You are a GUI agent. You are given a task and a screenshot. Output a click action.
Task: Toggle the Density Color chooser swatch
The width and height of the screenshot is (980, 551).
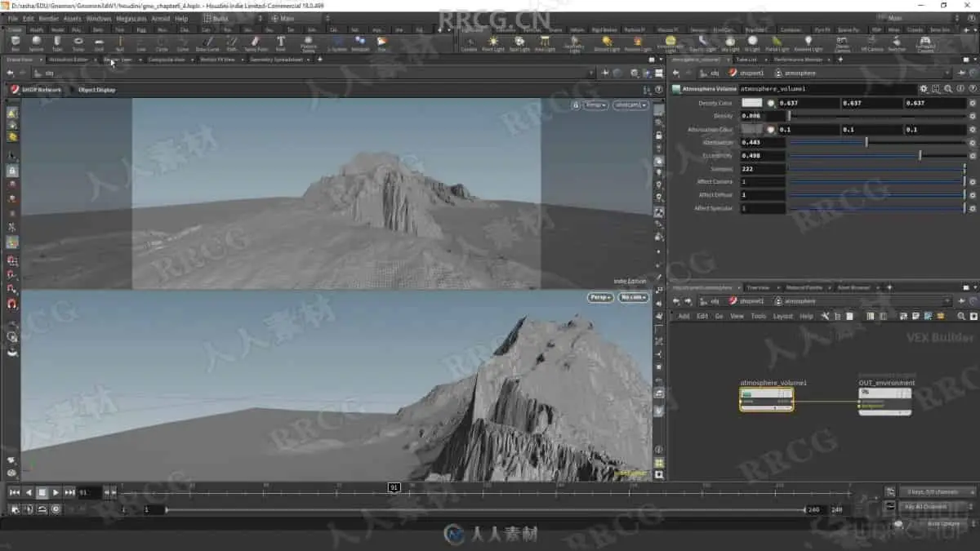click(751, 103)
